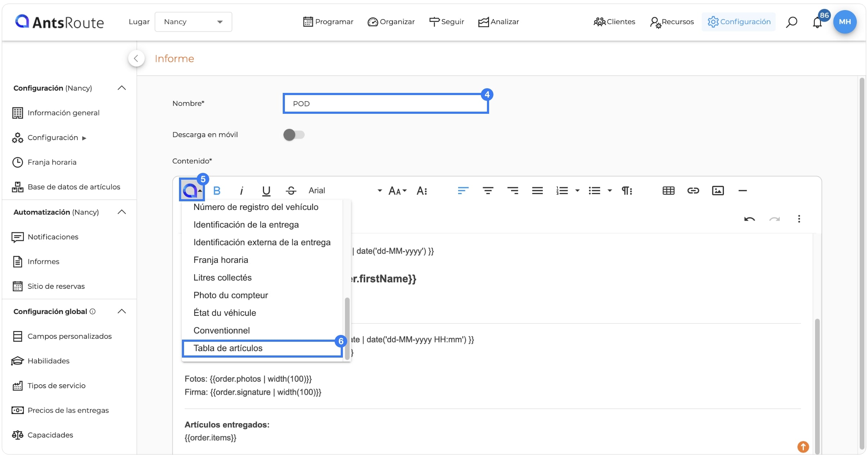The width and height of the screenshot is (868, 457).
Task: Open Sitio de reservas
Action: 48,286
